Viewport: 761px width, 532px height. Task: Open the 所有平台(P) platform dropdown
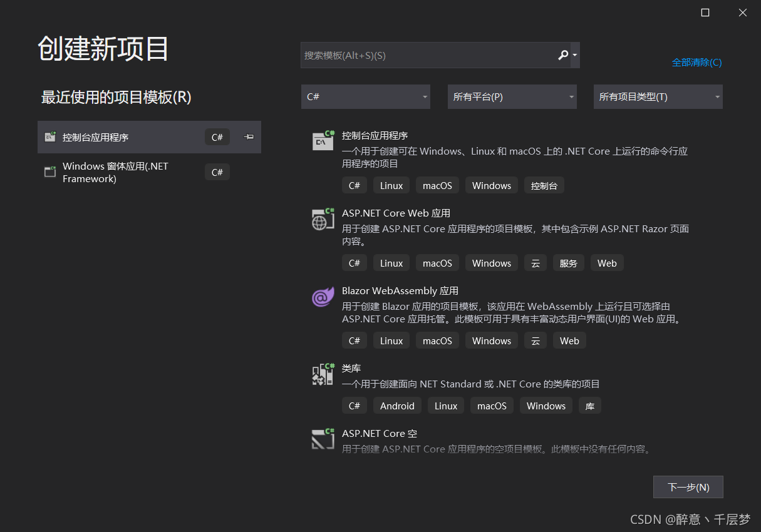point(512,97)
